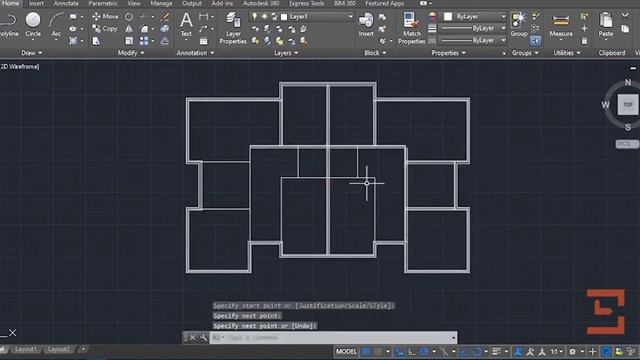The image size is (640, 360).
Task: Open the Layer1 layer dropdown
Action: (x=350, y=17)
